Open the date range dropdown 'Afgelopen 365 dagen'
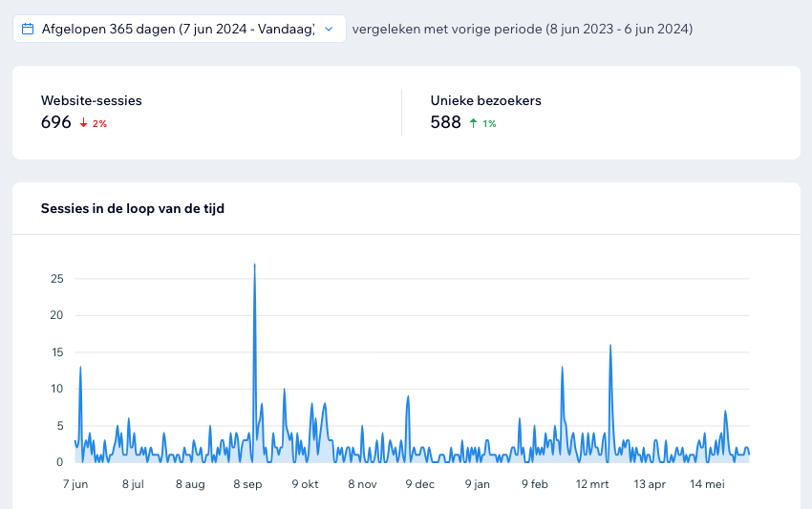Image resolution: width=812 pixels, height=509 pixels. (x=180, y=29)
